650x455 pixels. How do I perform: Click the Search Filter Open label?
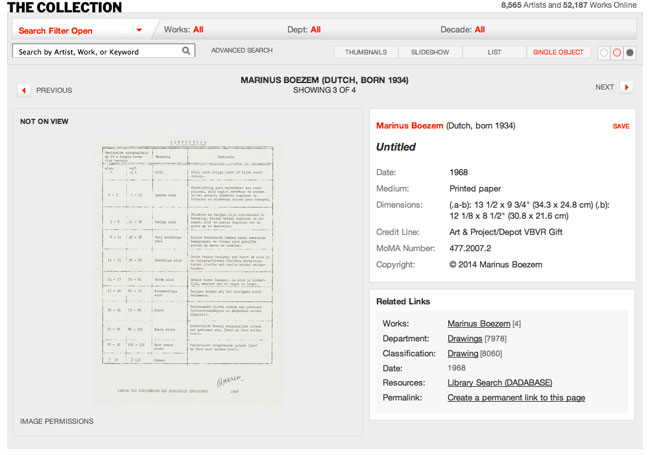[56, 31]
